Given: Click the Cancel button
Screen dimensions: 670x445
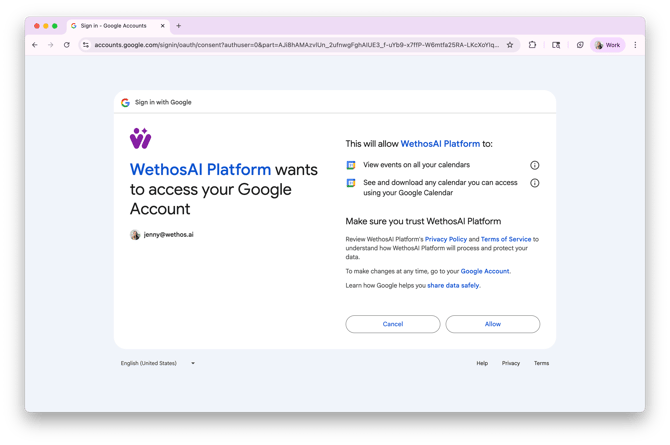Looking at the screenshot, I should pyautogui.click(x=392, y=324).
